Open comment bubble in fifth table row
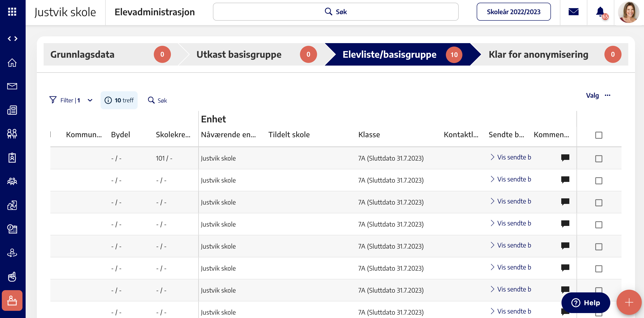Image resolution: width=644 pixels, height=318 pixels. pyautogui.click(x=565, y=246)
